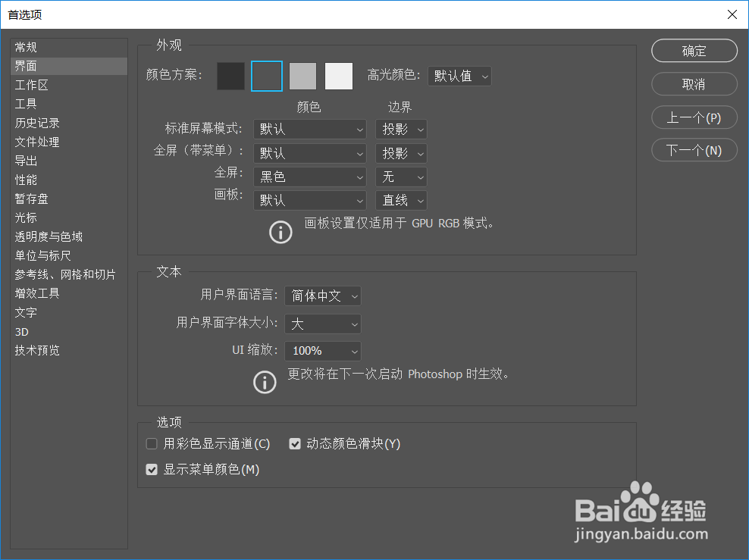The width and height of the screenshot is (749, 560).
Task: Open 全屏 color dropdown showing 黑色
Action: 309,177
